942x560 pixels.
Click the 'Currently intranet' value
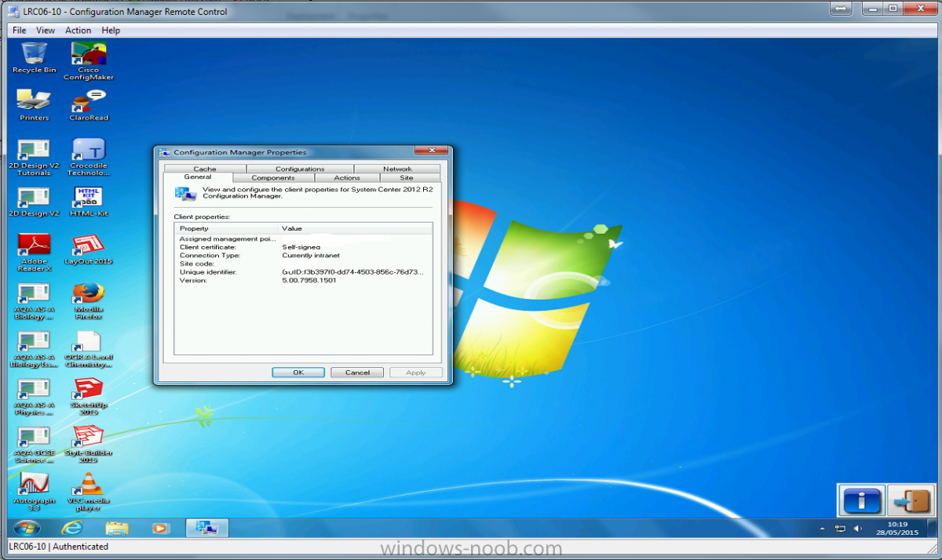(311, 255)
